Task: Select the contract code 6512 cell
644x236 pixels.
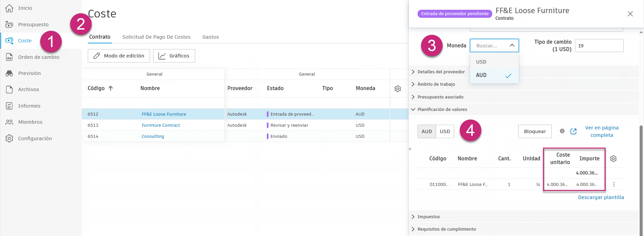Action: click(x=93, y=114)
